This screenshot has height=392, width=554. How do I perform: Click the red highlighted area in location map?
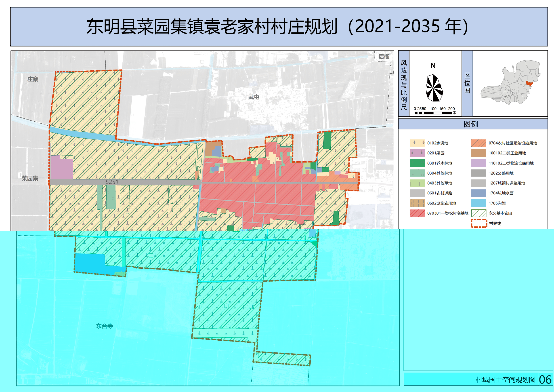529,84
